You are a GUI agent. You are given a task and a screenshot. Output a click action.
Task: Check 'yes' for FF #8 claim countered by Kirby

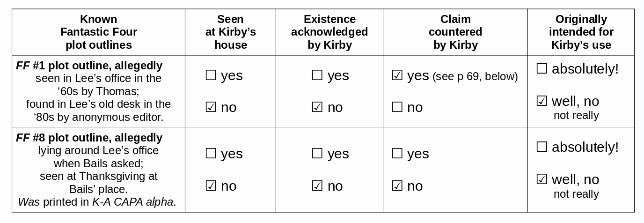coord(397,154)
